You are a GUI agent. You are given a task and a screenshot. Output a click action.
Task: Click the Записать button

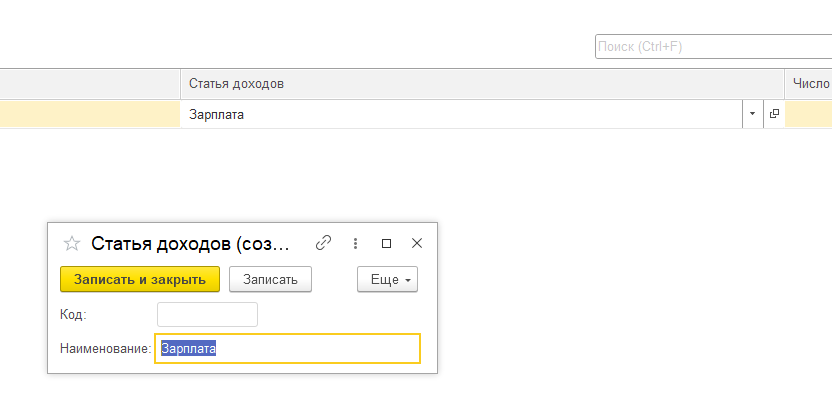click(270, 279)
